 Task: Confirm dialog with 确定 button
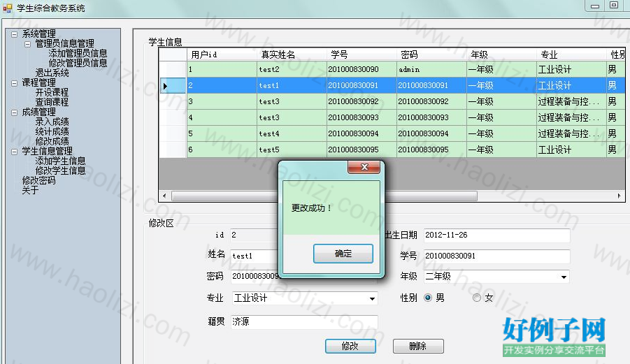coord(343,254)
